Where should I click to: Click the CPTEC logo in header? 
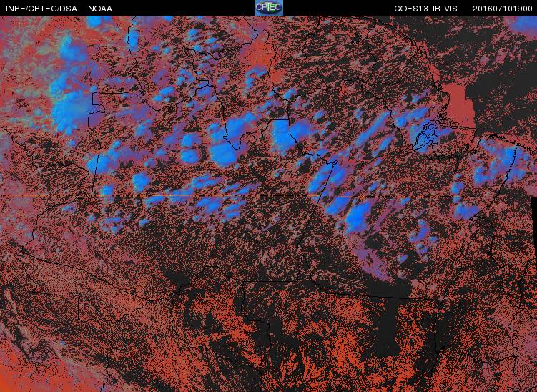point(269,8)
